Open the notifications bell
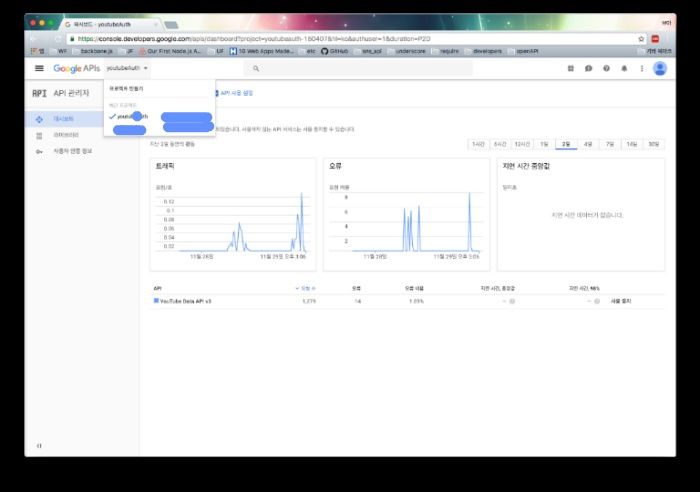Image resolution: width=700 pixels, height=492 pixels. [x=624, y=68]
